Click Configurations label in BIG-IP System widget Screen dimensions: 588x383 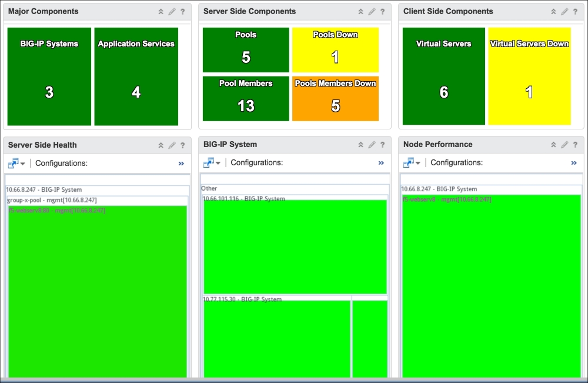pos(257,162)
